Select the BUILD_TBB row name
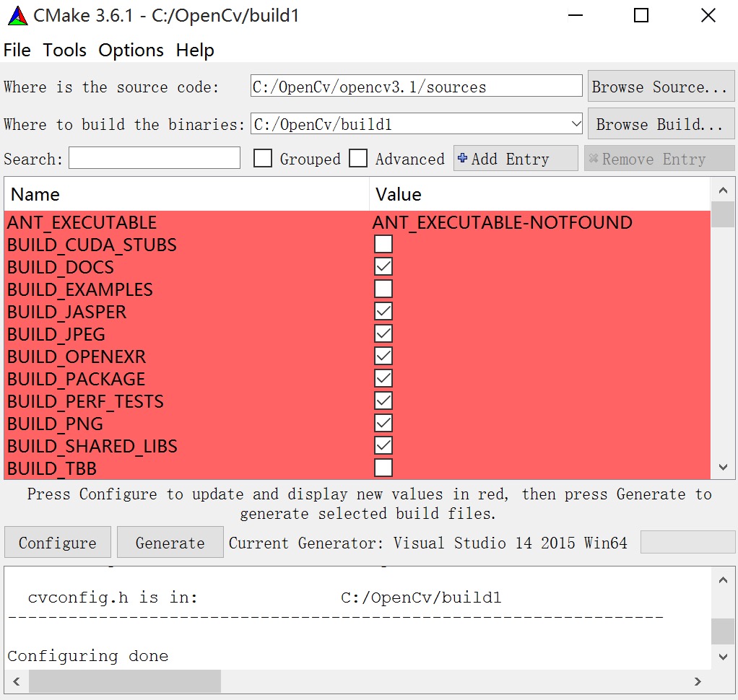The width and height of the screenshot is (738, 700). point(52,468)
